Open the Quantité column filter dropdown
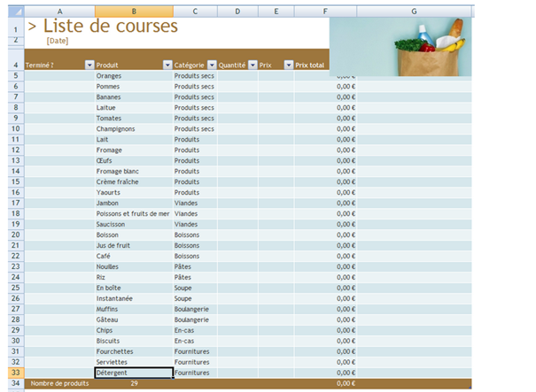 [x=252, y=65]
